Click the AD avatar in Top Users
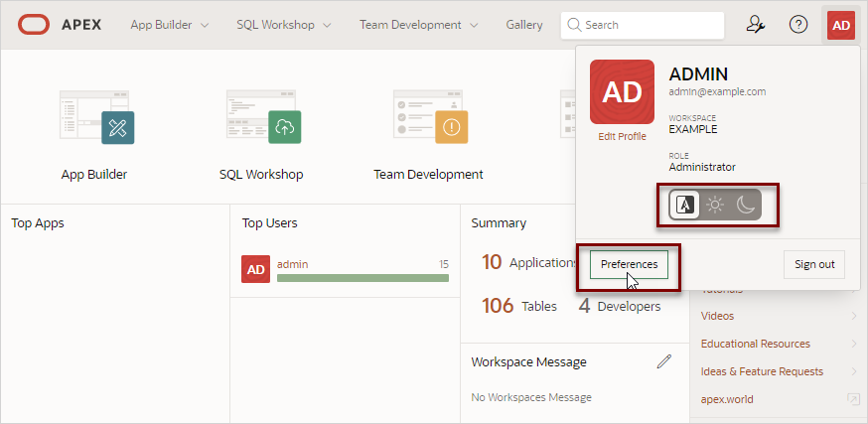Screen dimensions: 868x424 256,269
